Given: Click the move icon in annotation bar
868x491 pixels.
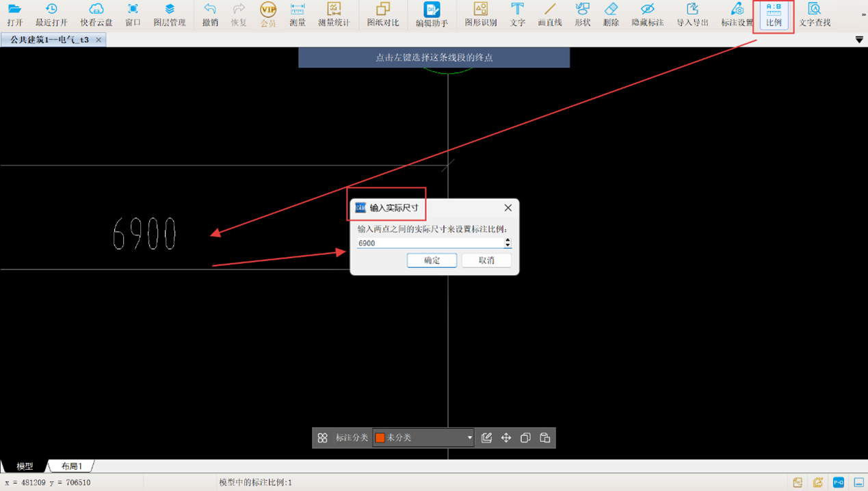Looking at the screenshot, I should (x=506, y=438).
